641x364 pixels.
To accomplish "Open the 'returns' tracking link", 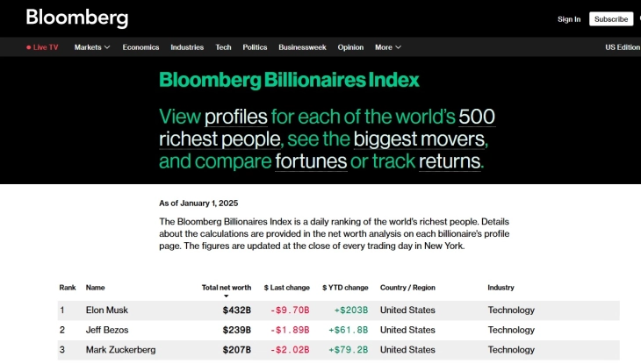I will (x=449, y=161).
